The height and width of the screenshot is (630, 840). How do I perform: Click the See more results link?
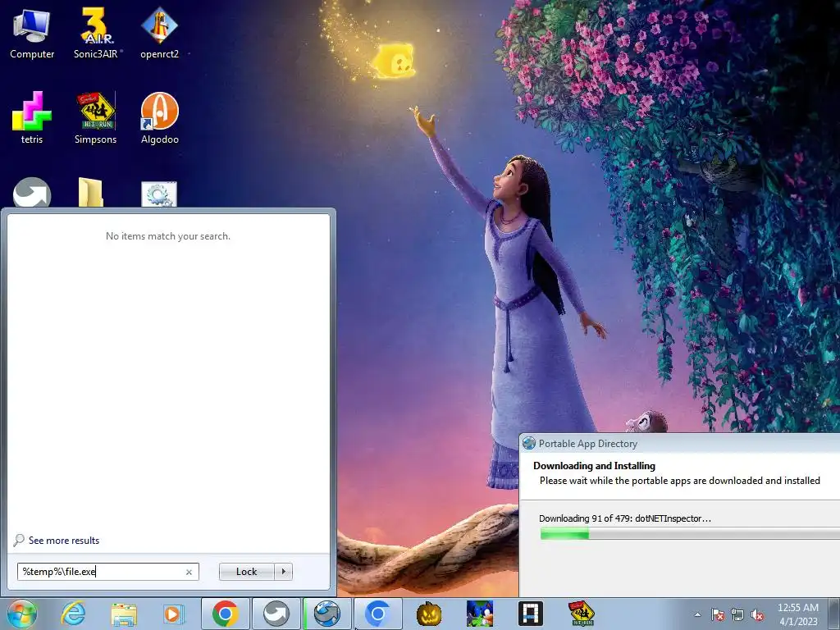tap(64, 541)
